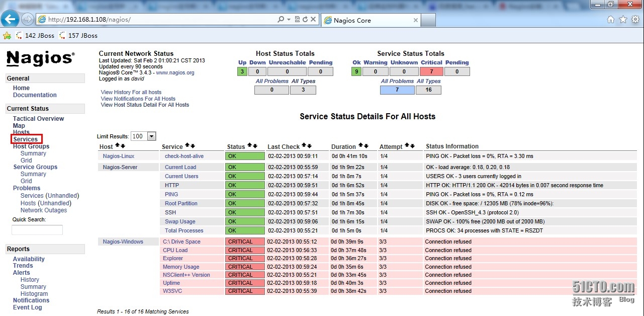Open the browser tools gear icon
644x316 pixels.
(x=635, y=20)
